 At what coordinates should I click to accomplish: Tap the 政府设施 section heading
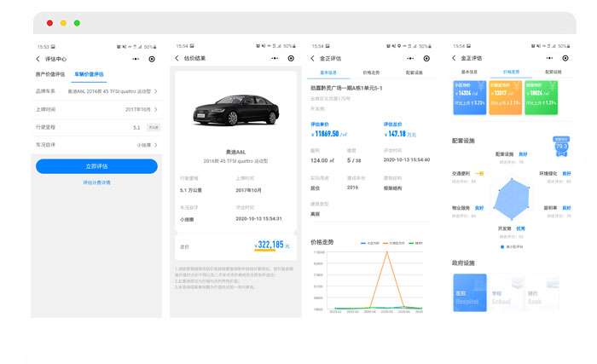pyautogui.click(x=463, y=263)
